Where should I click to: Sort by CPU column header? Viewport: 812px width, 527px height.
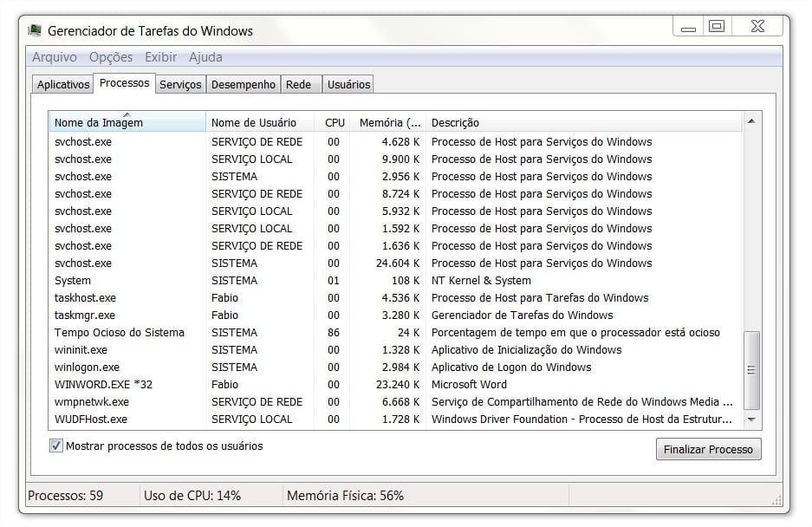pyautogui.click(x=333, y=123)
